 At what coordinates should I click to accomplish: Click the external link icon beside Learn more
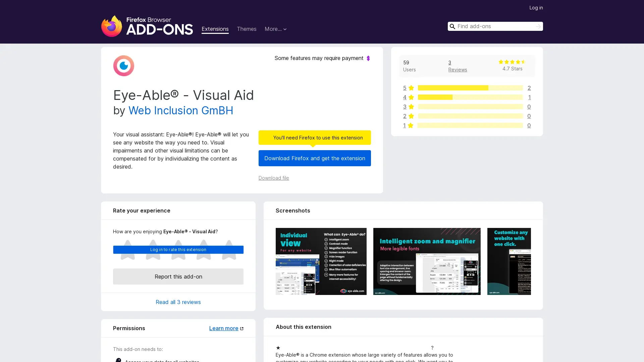tap(241, 328)
